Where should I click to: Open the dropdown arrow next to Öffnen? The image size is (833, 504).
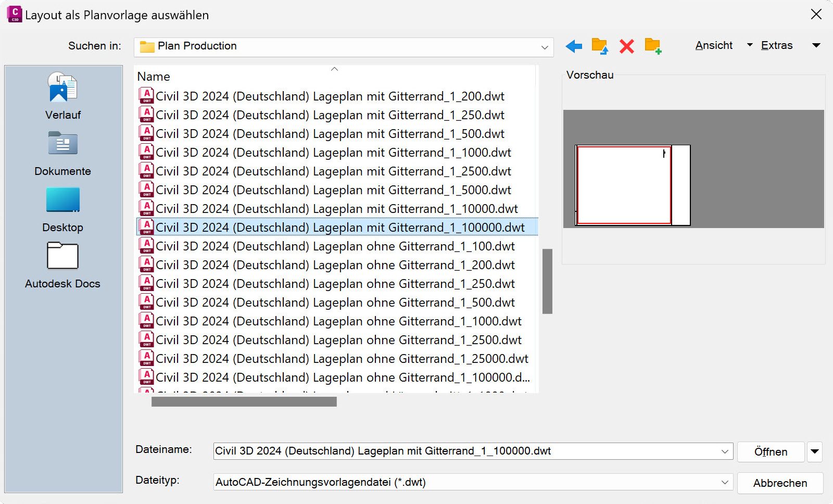pyautogui.click(x=815, y=451)
